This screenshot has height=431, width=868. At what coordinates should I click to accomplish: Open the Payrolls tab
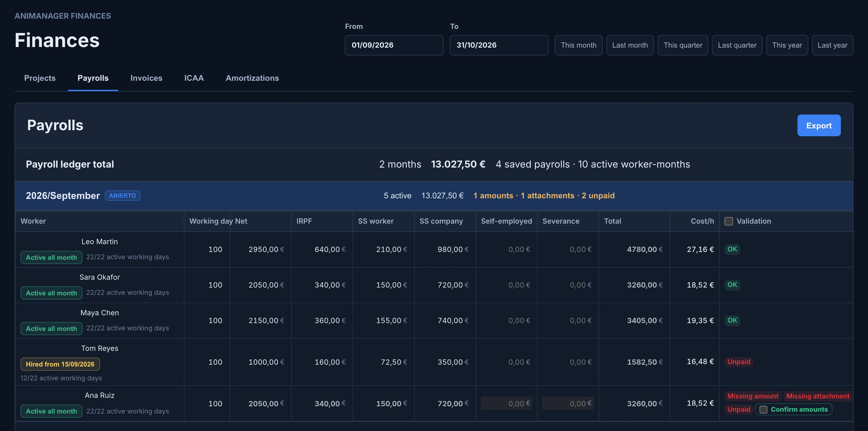pos(93,78)
